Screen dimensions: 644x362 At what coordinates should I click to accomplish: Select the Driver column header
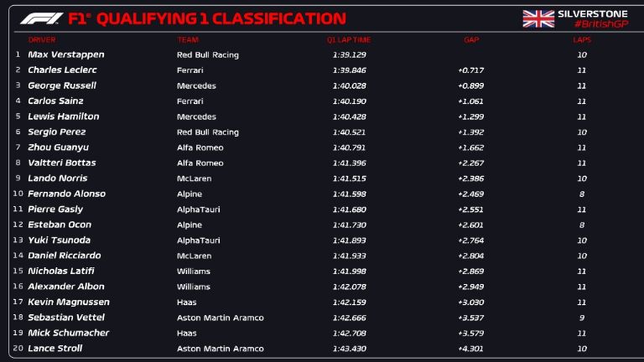[x=42, y=40]
